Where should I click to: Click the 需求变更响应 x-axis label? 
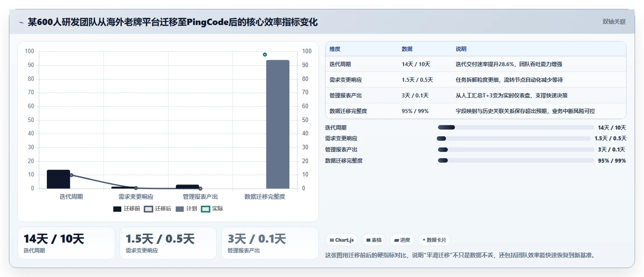[x=136, y=197]
